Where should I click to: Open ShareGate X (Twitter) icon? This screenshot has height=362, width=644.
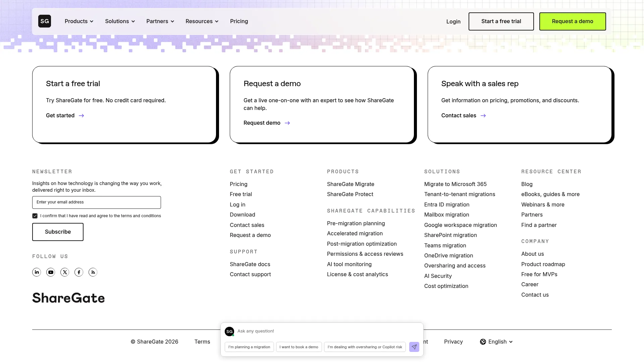pyautogui.click(x=65, y=272)
